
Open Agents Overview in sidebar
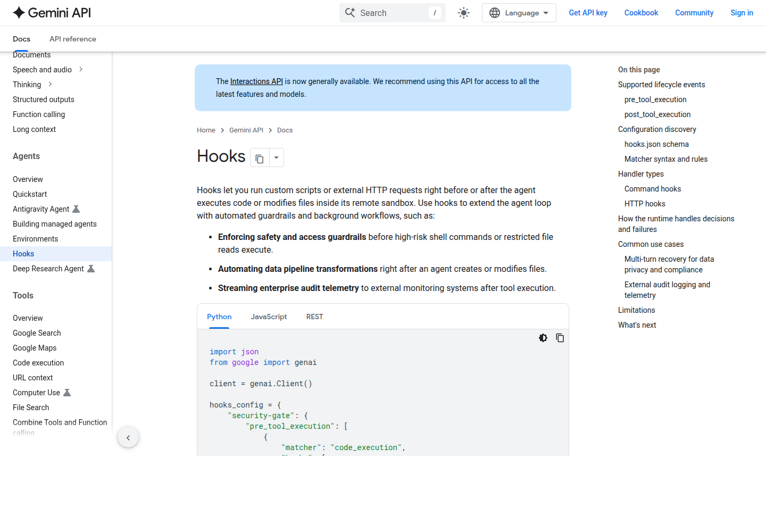(x=28, y=179)
